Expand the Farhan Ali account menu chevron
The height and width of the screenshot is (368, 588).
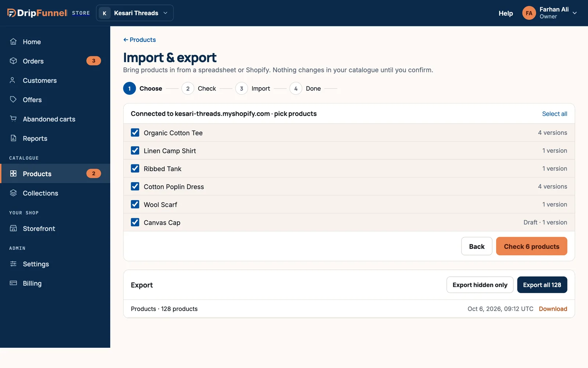click(575, 13)
